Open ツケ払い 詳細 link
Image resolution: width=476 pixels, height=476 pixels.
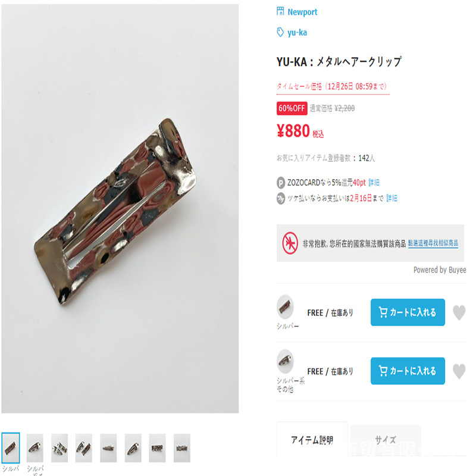(392, 198)
